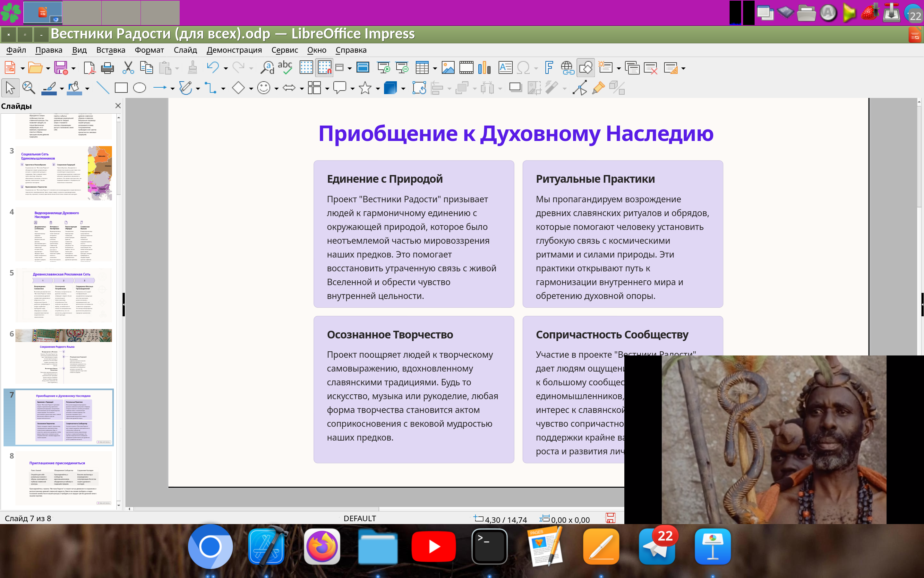Viewport: 924px width, 578px height.
Task: Open the file with the Open folder icon
Action: [35, 68]
